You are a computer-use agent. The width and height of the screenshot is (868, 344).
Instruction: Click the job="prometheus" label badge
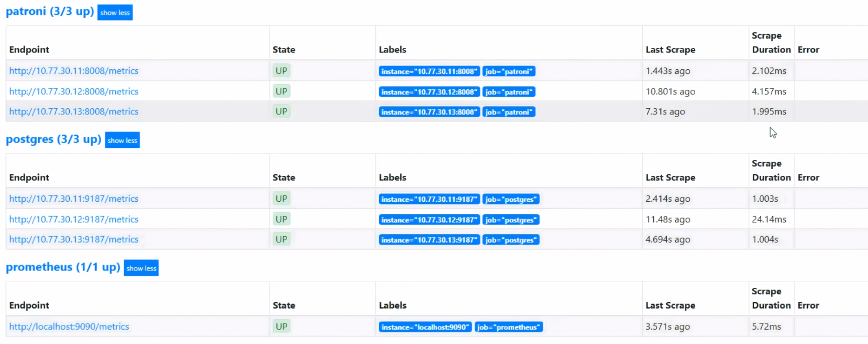[509, 327]
